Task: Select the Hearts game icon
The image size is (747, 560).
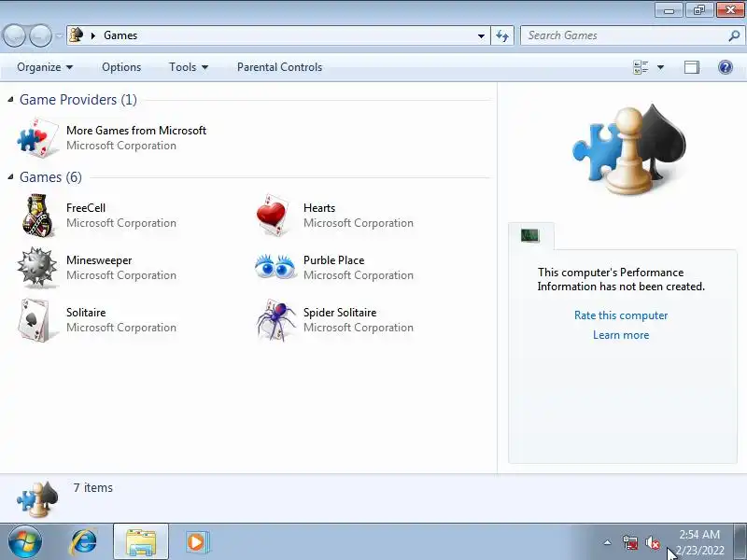Action: click(x=273, y=216)
